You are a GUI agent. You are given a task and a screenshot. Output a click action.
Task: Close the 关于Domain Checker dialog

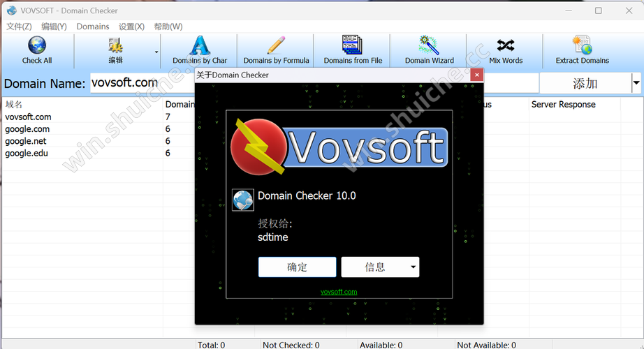pyautogui.click(x=476, y=75)
